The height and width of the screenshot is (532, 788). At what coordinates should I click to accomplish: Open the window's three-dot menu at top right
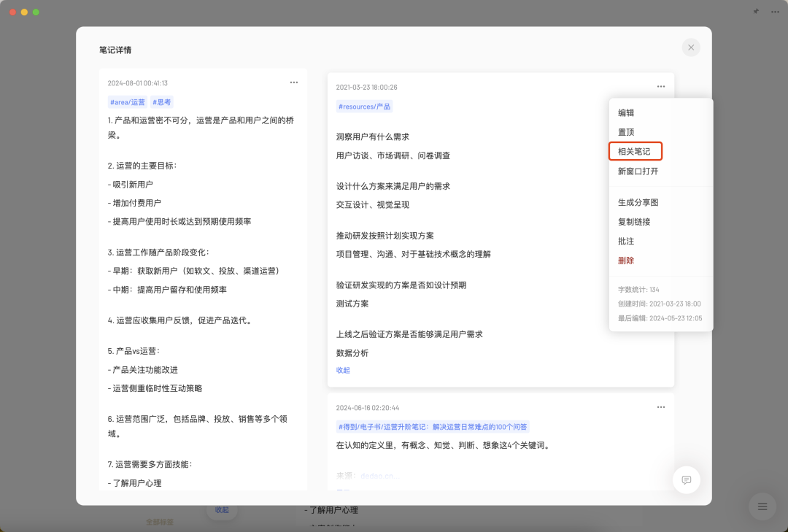click(x=776, y=12)
